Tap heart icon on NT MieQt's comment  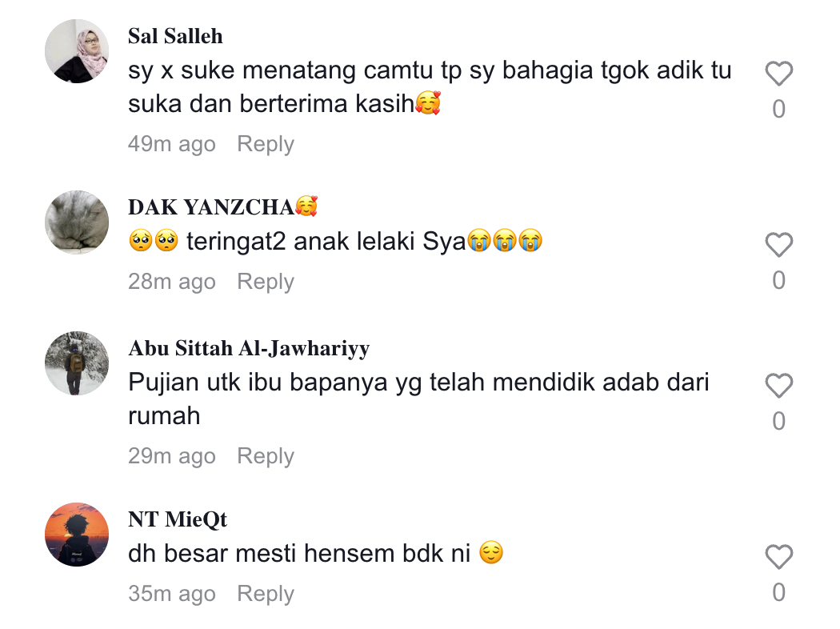(x=778, y=557)
